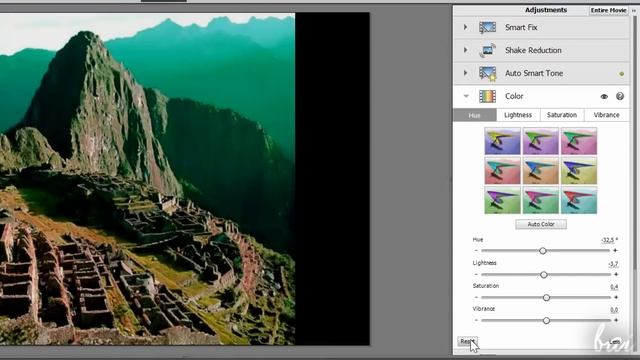640x360 pixels.
Task: Switch to the Lightness tab
Action: (518, 115)
